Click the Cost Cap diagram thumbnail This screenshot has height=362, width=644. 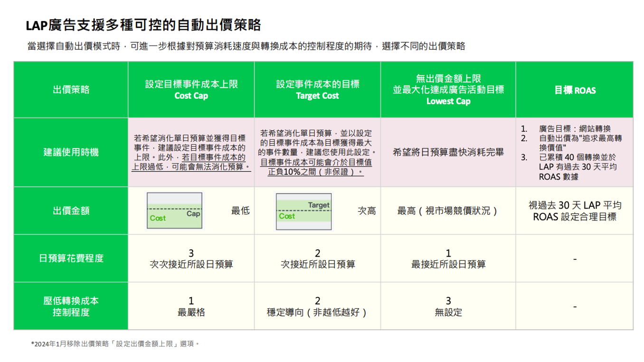tap(174, 210)
